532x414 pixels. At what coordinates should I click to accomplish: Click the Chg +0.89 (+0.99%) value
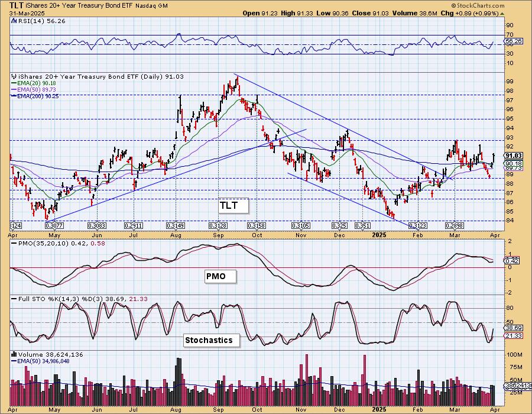tap(469, 13)
